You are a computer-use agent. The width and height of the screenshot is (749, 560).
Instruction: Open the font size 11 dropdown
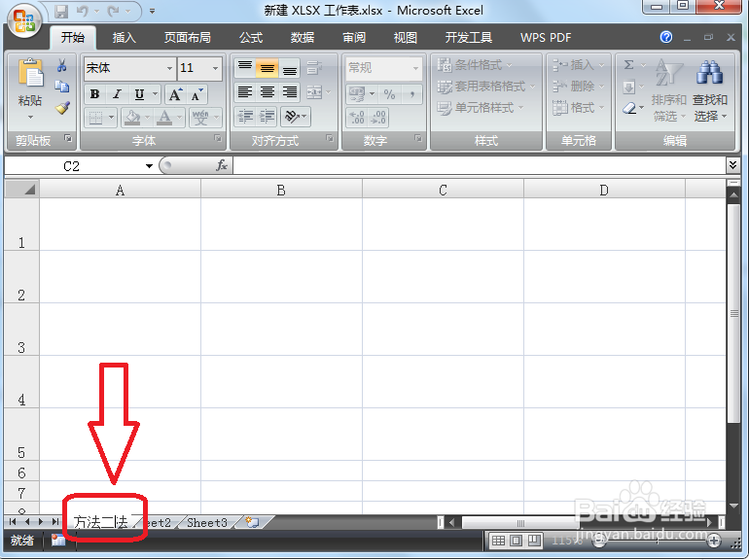tap(215, 68)
